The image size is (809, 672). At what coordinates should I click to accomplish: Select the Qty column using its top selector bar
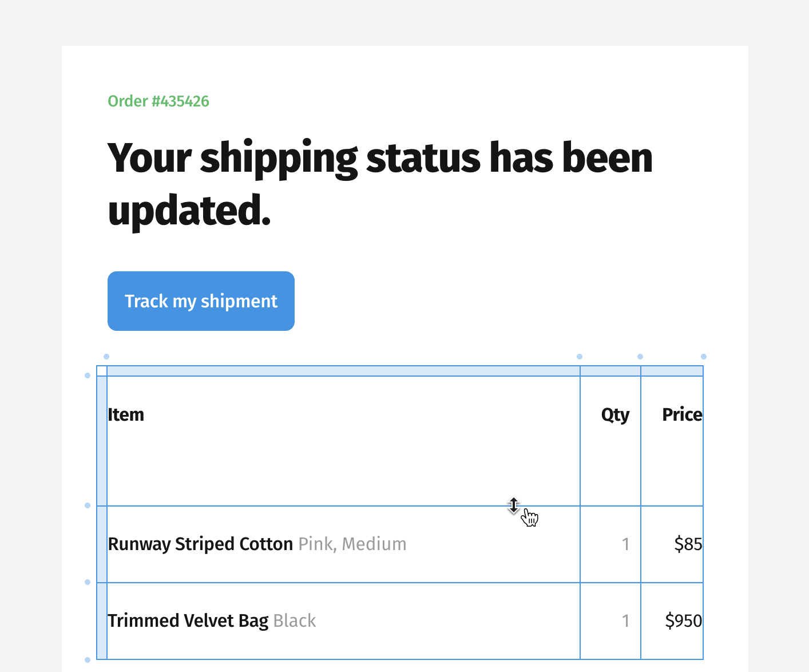coord(610,371)
